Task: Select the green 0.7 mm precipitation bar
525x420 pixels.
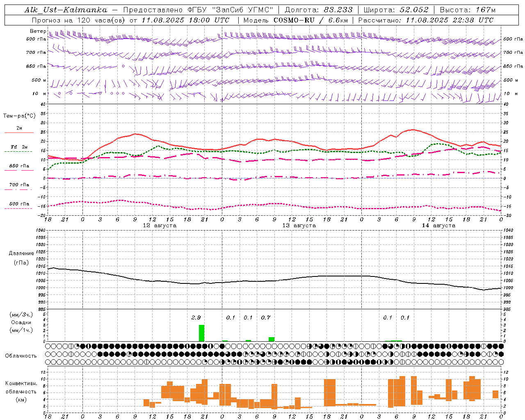Action: point(272,339)
